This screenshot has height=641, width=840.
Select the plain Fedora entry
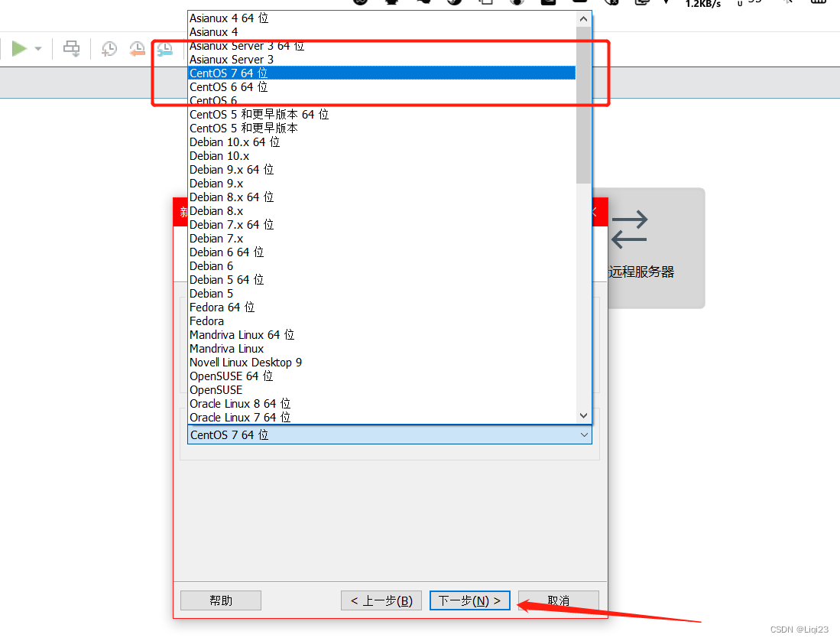click(382, 321)
